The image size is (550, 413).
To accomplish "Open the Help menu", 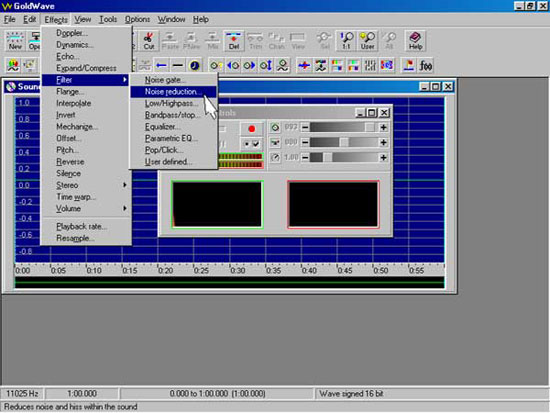I will coord(201,19).
